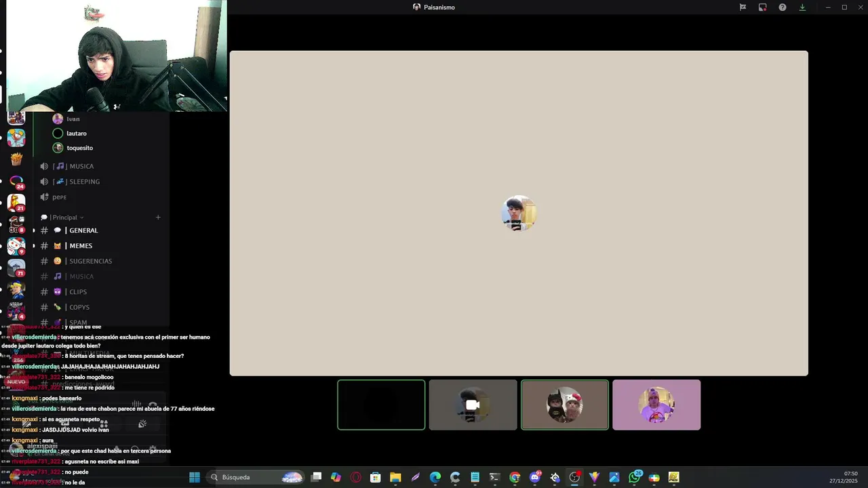Create channel with Principal plus button
The width and height of the screenshot is (868, 488).
(158, 218)
